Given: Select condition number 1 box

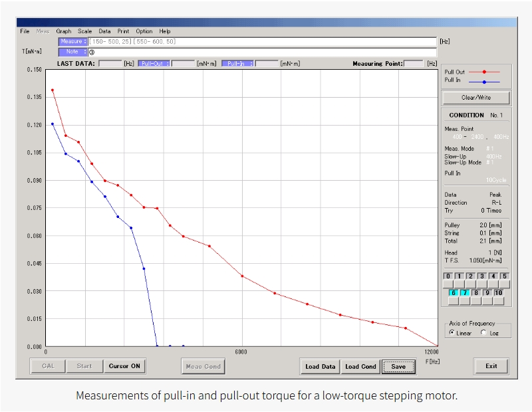Looking at the screenshot, I should [459, 276].
